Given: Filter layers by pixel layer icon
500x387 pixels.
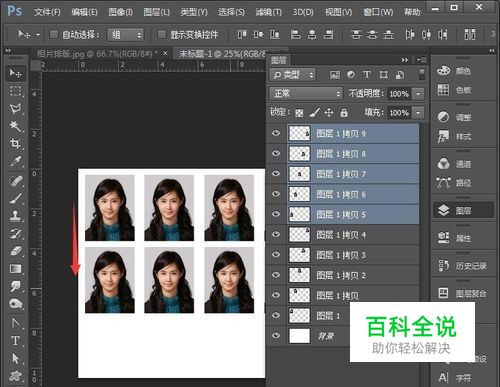Looking at the screenshot, I should [335, 75].
